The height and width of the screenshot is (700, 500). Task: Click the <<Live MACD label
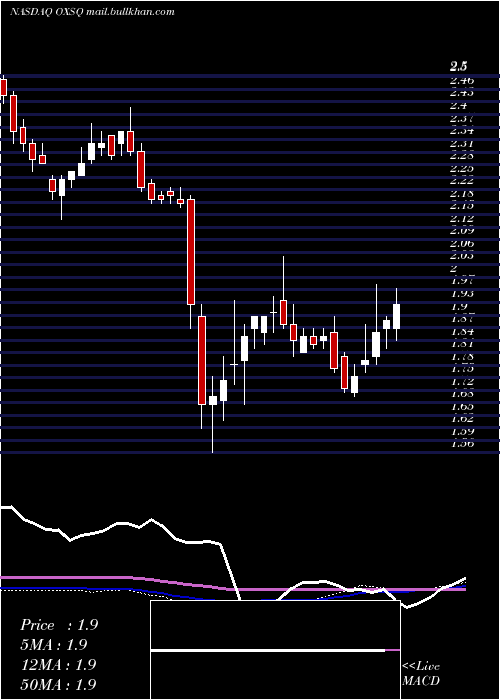tap(421, 674)
